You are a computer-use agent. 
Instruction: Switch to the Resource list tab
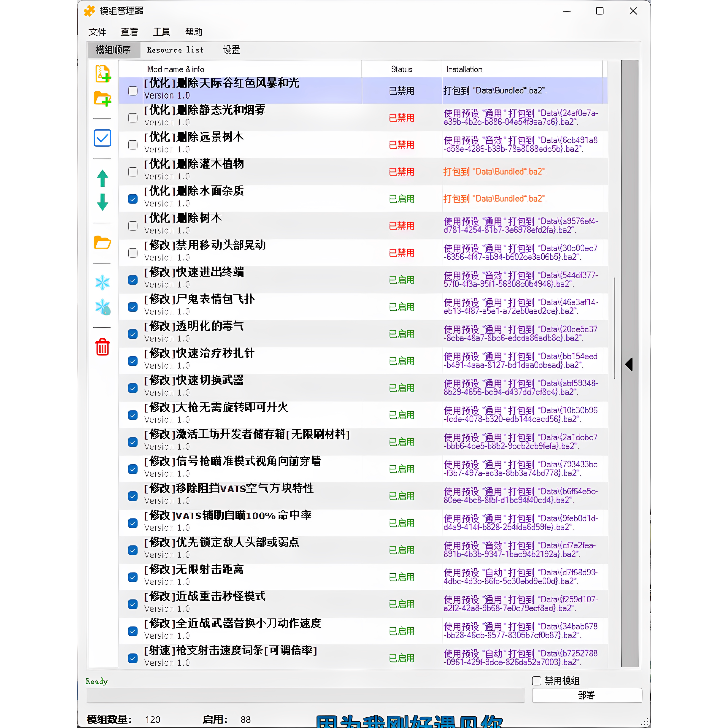[x=176, y=49]
